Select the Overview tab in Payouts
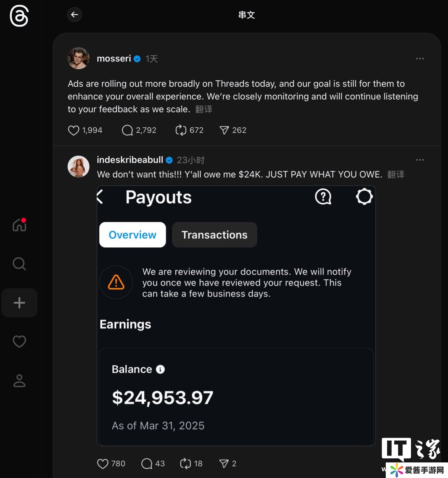Viewport: 448px width, 478px height. point(133,235)
